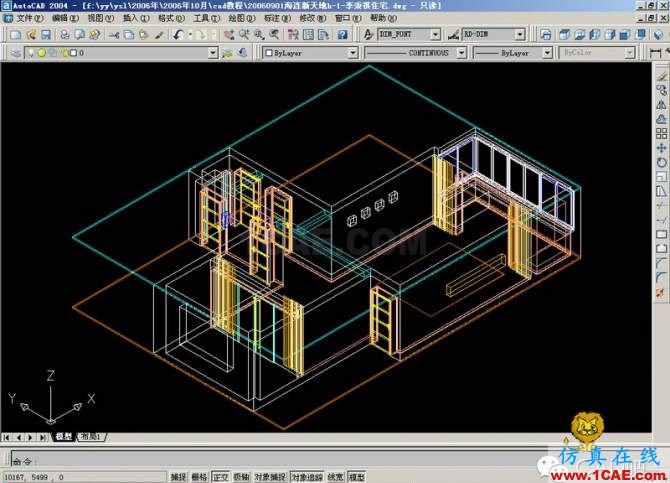
Task: Toggle 对象追踪 object tracking in status bar
Action: 307,477
